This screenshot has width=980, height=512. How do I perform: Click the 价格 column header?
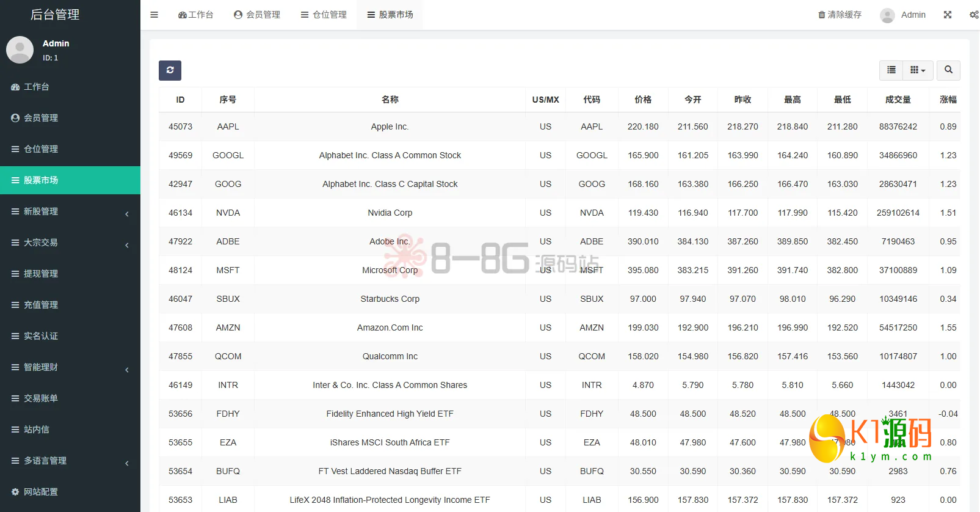(x=643, y=100)
